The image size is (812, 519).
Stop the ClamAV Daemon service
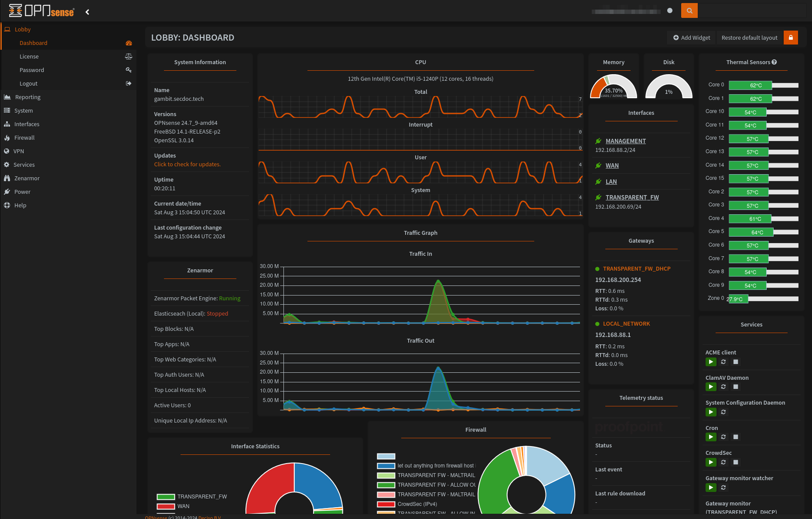[x=735, y=387]
